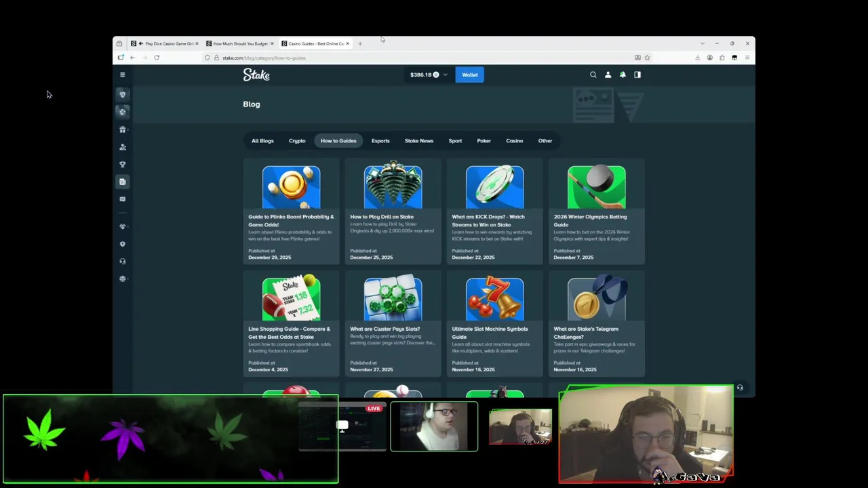Switch to How Much Should You Budget tab

tap(239, 43)
